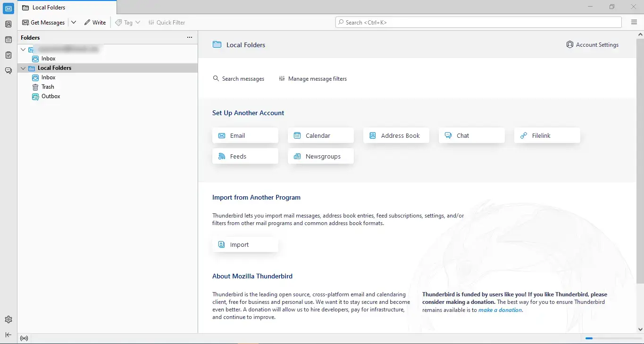Open the Thunderbird application menu

(634, 22)
